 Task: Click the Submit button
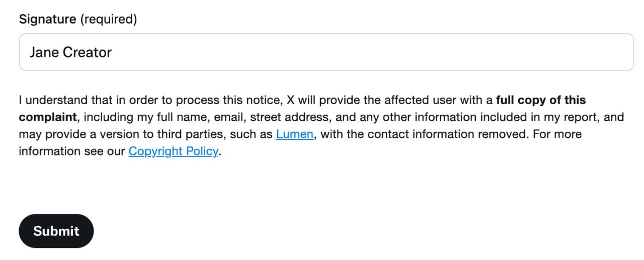56,231
